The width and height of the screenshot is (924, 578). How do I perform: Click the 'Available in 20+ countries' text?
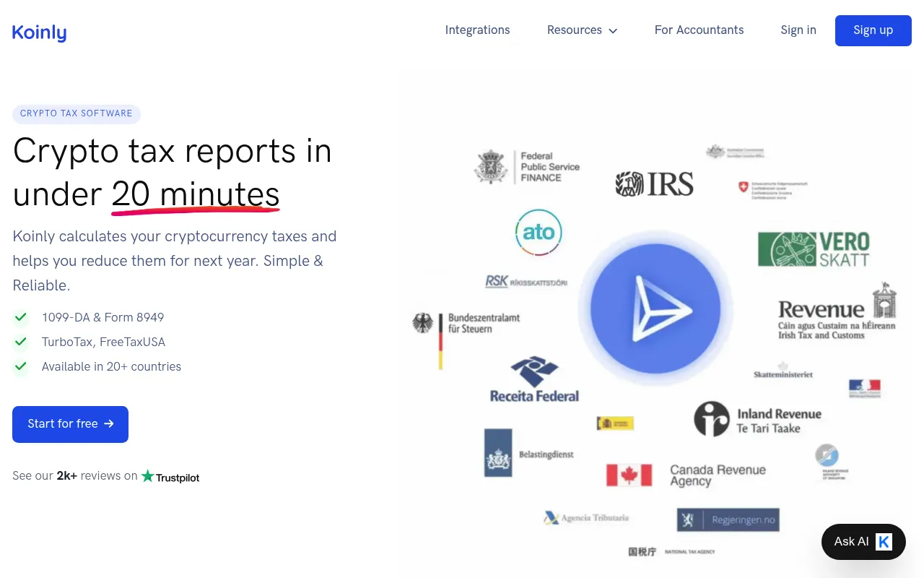click(111, 366)
